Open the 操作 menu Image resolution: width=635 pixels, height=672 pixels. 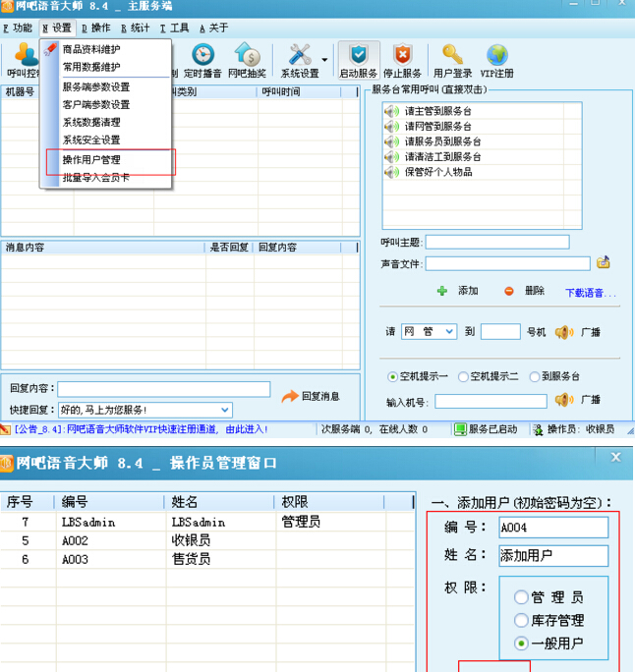tap(96, 28)
